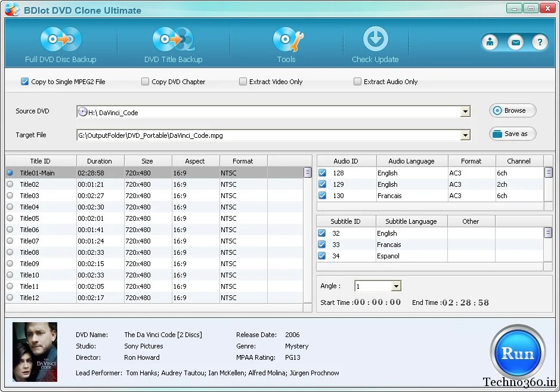This screenshot has height=392, width=560.
Task: Open the Angle dropdown
Action: 396,286
